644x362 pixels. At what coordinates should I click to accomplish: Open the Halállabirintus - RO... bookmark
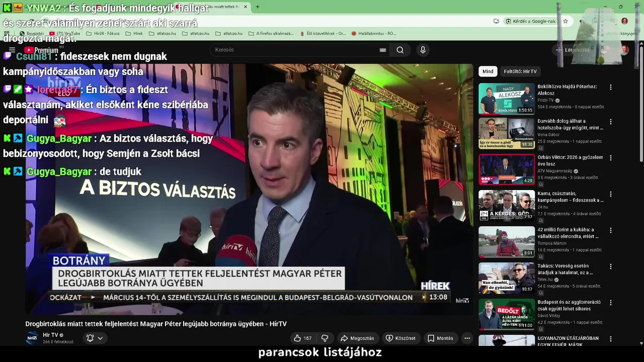[373, 33]
